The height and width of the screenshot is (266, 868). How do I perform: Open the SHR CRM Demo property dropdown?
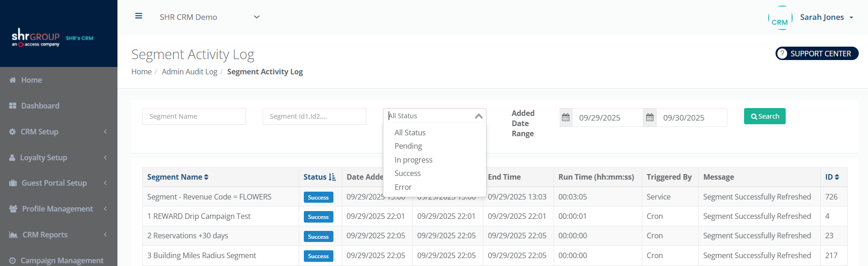pyautogui.click(x=209, y=17)
